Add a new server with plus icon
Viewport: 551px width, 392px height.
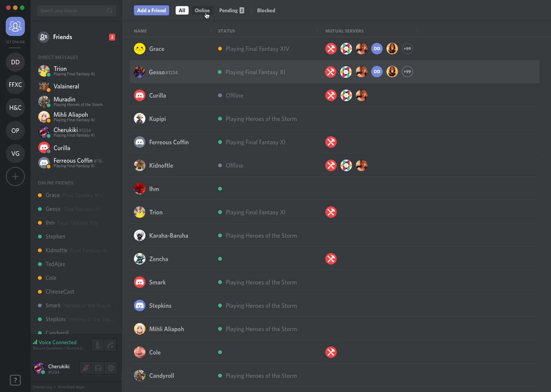click(15, 176)
